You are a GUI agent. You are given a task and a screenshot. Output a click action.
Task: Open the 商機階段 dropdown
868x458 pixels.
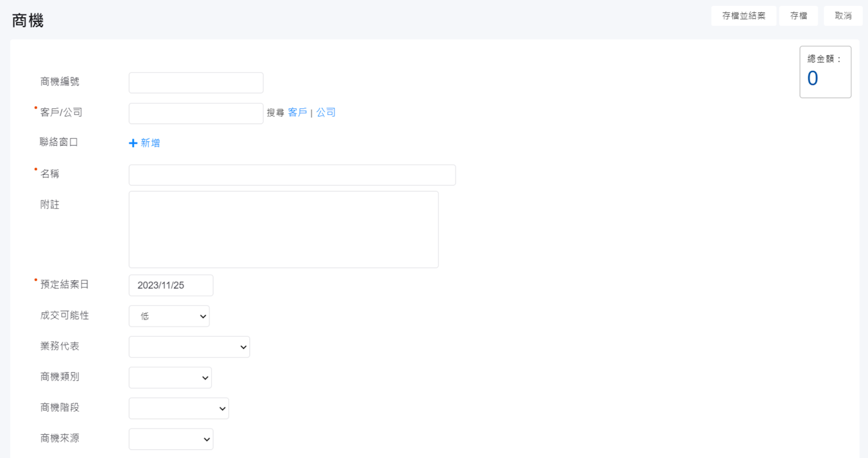point(179,409)
